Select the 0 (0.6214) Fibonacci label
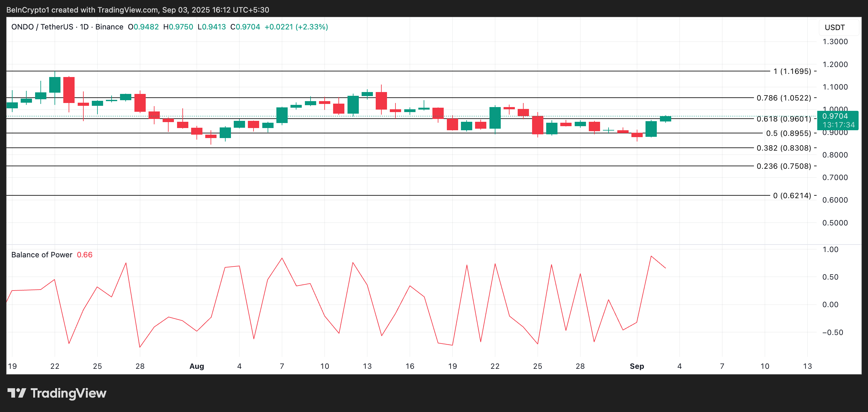 pyautogui.click(x=792, y=196)
